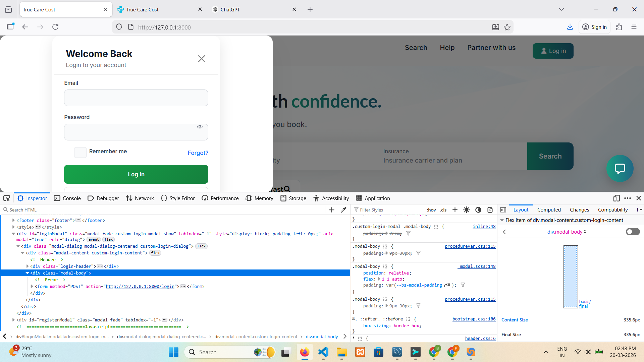Click the green Log In button
The image size is (644, 362).
pos(136,174)
